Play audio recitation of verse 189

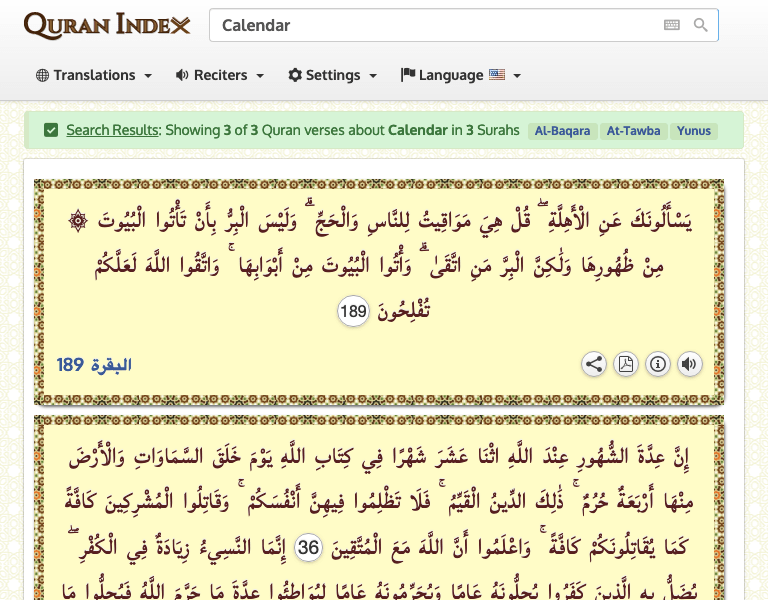[x=689, y=364]
